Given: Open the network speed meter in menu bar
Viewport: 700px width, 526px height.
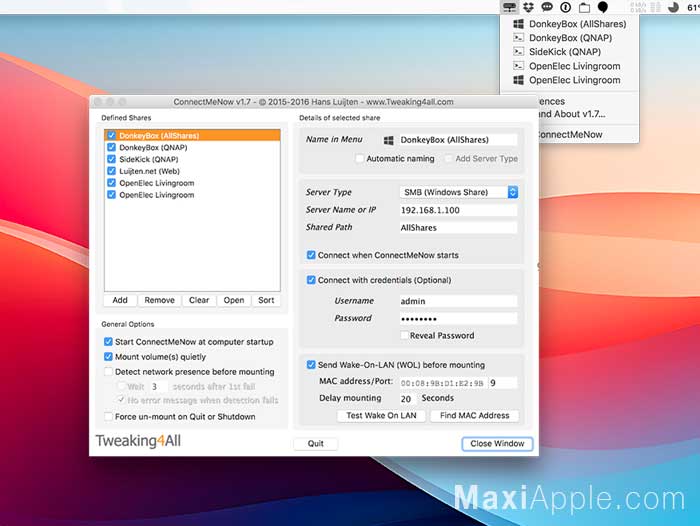Looking at the screenshot, I should [638, 7].
